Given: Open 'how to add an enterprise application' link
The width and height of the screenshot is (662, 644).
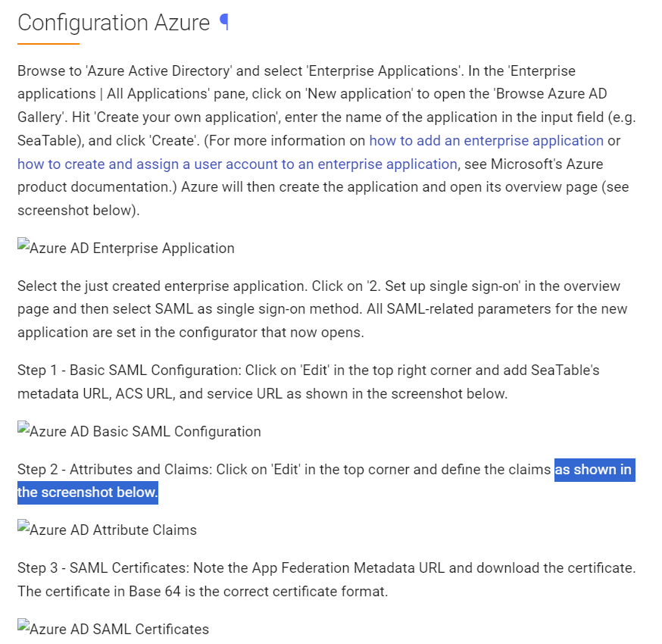Looking at the screenshot, I should point(486,141).
